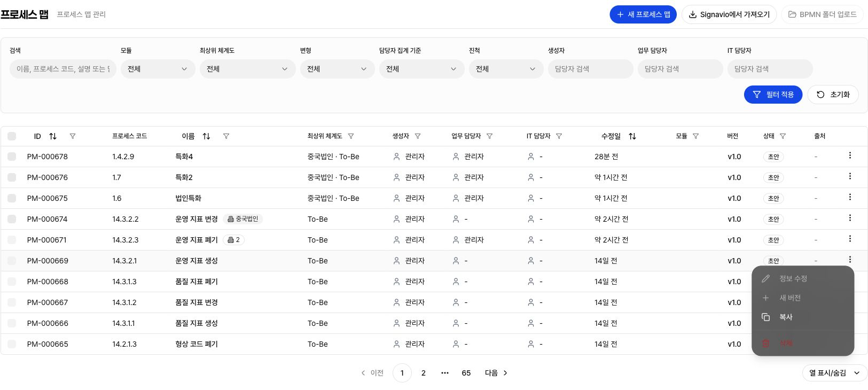Open row actions menu for PM-000678
This screenshot has height=390, width=868.
(x=850, y=155)
